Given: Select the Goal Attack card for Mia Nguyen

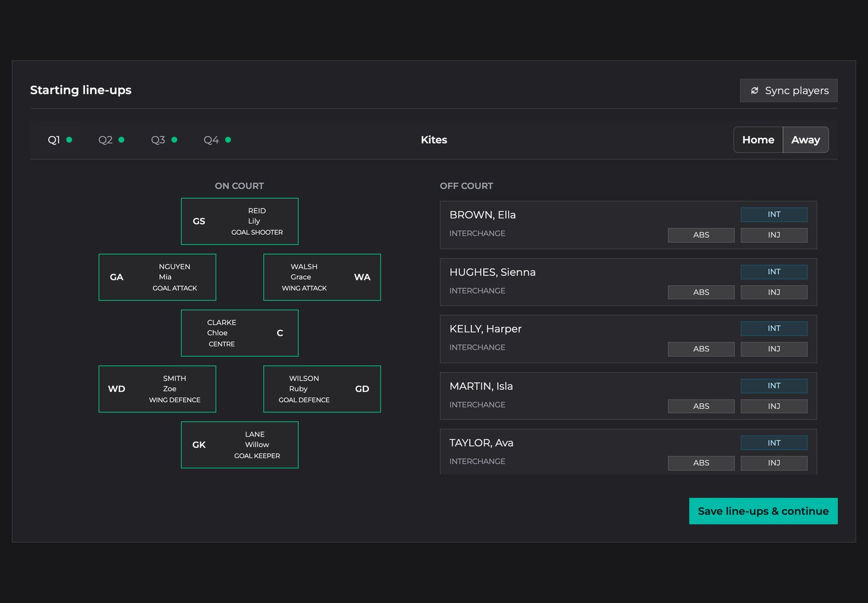Looking at the screenshot, I should tap(157, 277).
